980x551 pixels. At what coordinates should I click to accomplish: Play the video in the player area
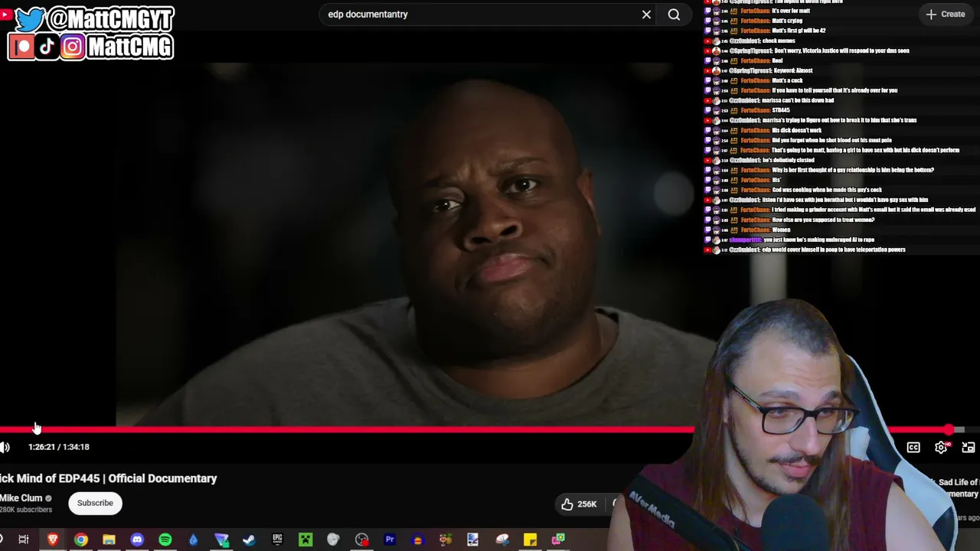(404, 243)
